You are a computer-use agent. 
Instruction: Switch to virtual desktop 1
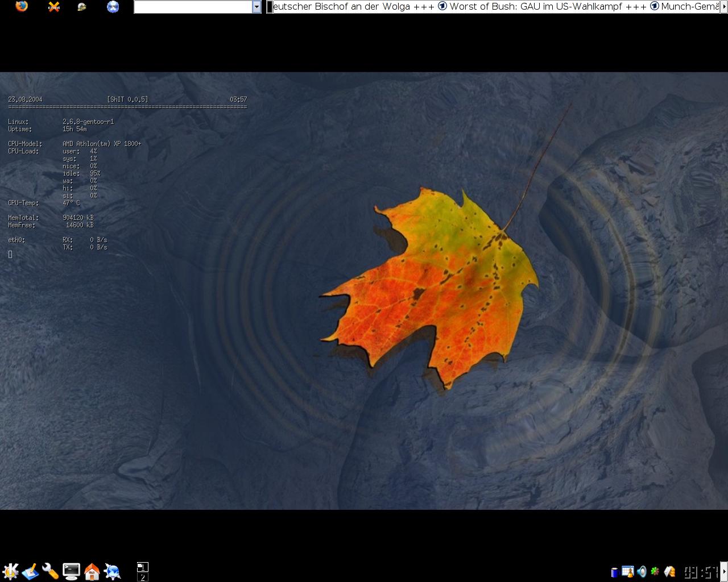[142, 567]
